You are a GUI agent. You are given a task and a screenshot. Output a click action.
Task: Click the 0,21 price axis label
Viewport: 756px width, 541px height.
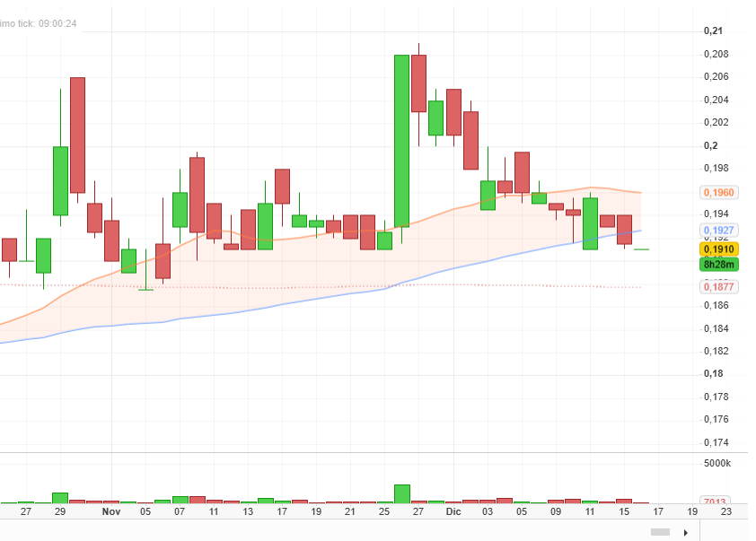[x=713, y=31]
